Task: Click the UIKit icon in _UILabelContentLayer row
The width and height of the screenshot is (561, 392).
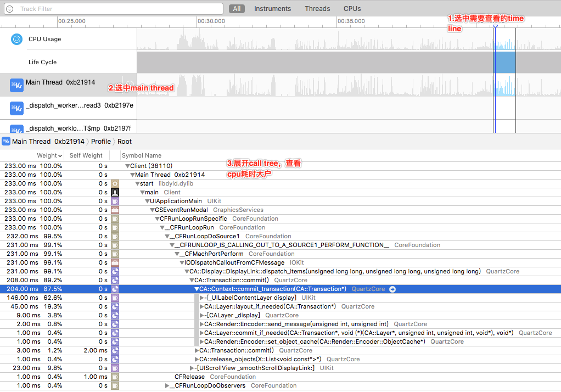Action: [115, 298]
